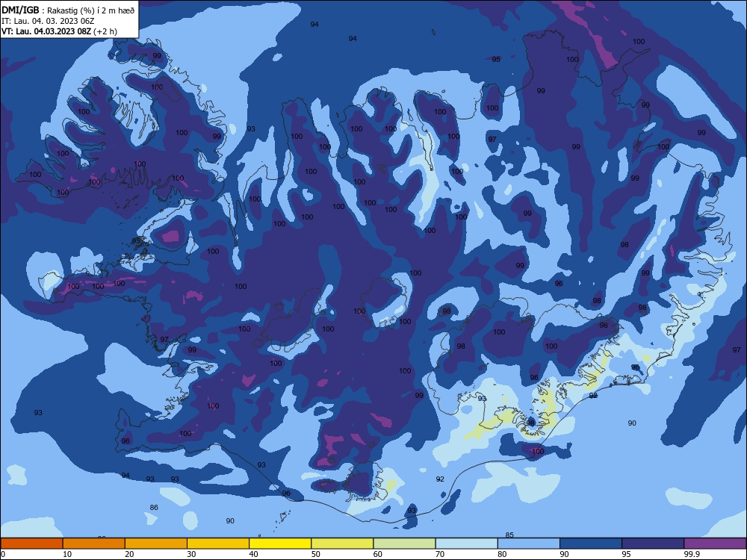Click the '86' humidity value on the map

coord(154,508)
